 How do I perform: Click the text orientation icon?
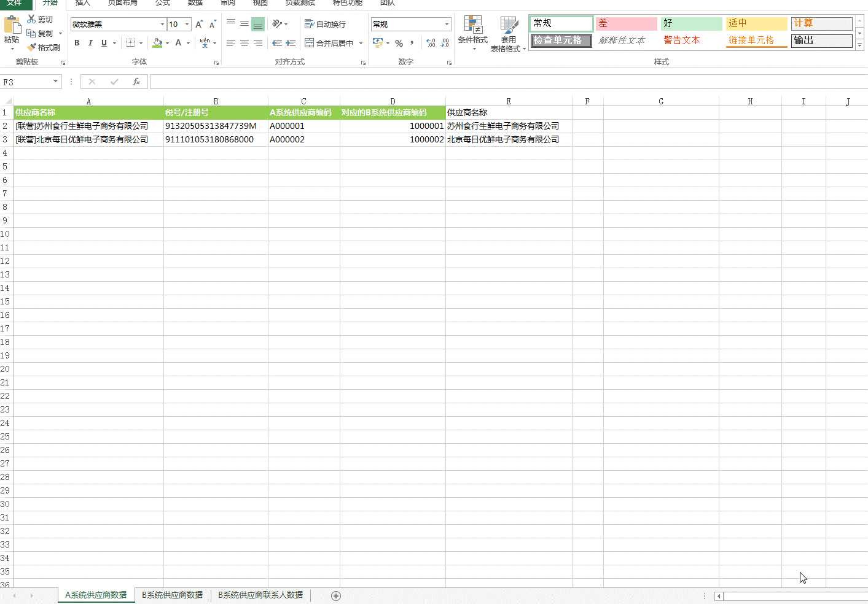click(277, 24)
